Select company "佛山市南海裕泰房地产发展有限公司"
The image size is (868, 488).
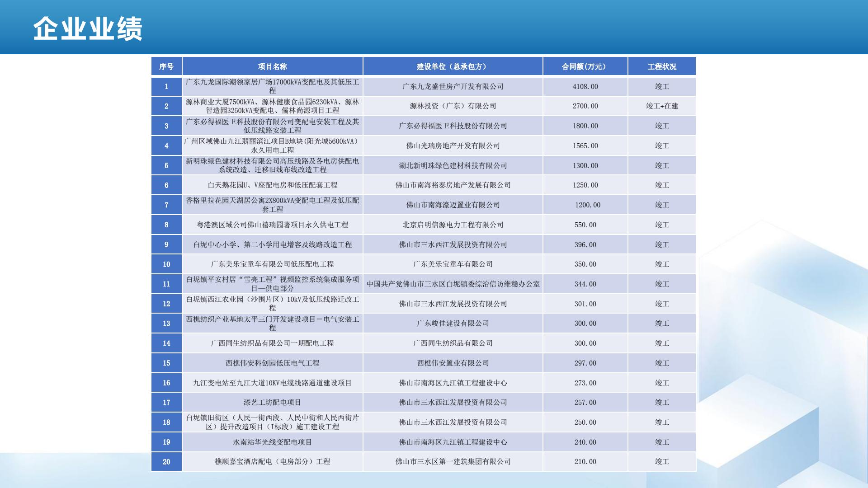pyautogui.click(x=453, y=185)
